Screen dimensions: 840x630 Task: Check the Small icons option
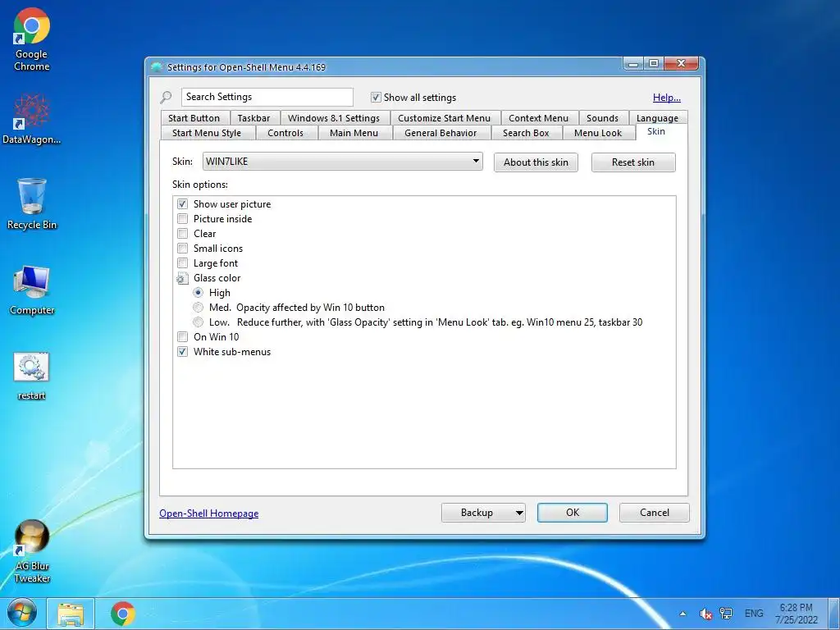pos(183,249)
